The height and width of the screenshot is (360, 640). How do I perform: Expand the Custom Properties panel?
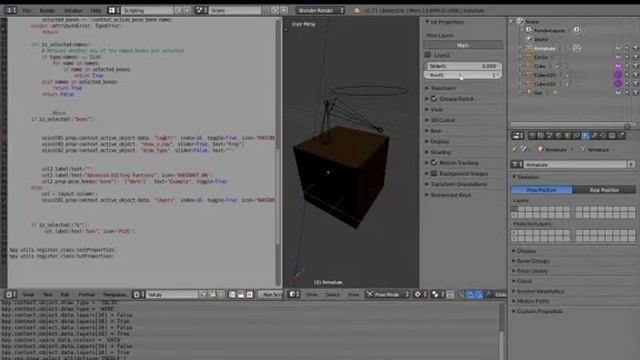coord(539,311)
